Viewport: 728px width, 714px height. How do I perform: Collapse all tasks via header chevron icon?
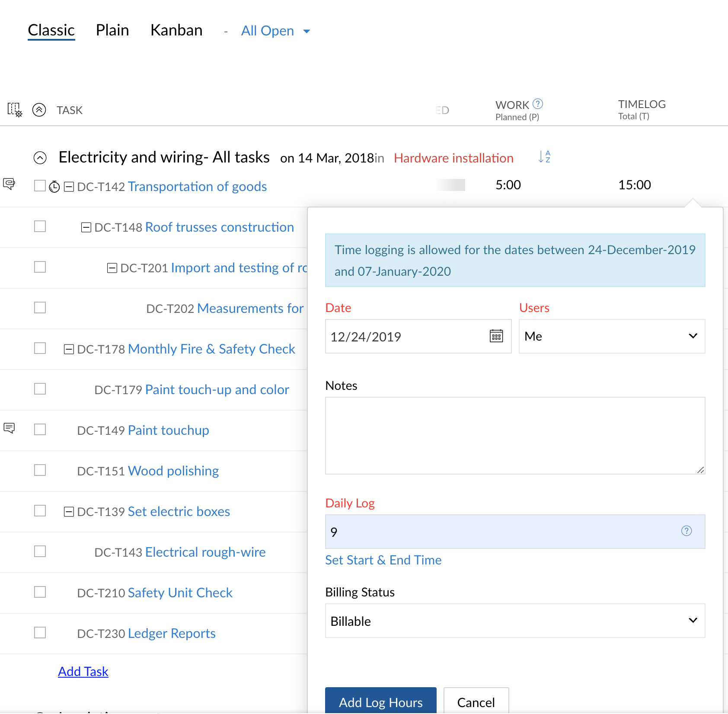click(39, 110)
